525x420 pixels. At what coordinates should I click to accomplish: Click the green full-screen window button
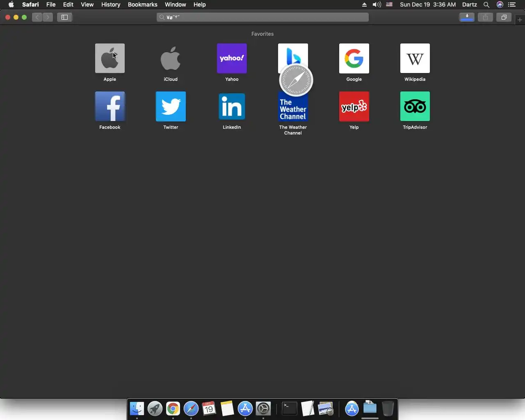pyautogui.click(x=24, y=17)
